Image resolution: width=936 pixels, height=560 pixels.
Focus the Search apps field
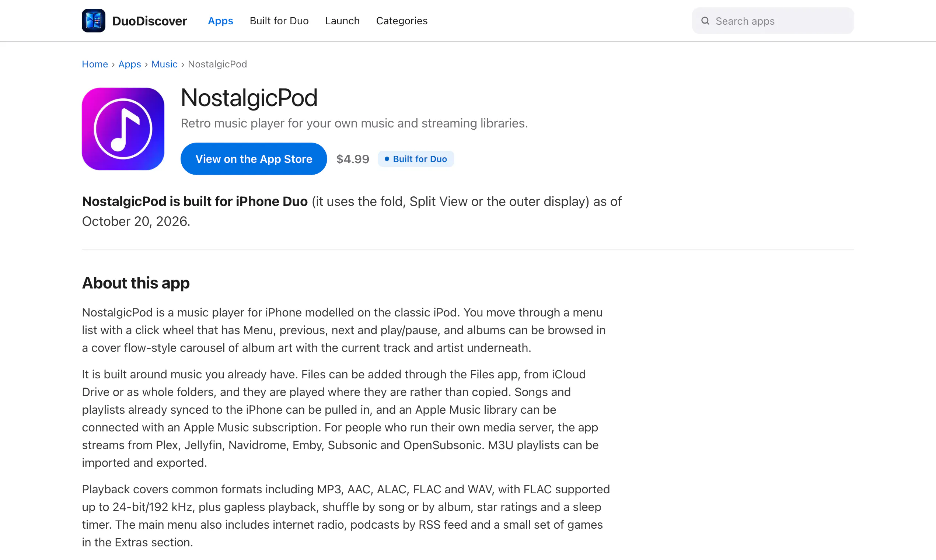773,21
